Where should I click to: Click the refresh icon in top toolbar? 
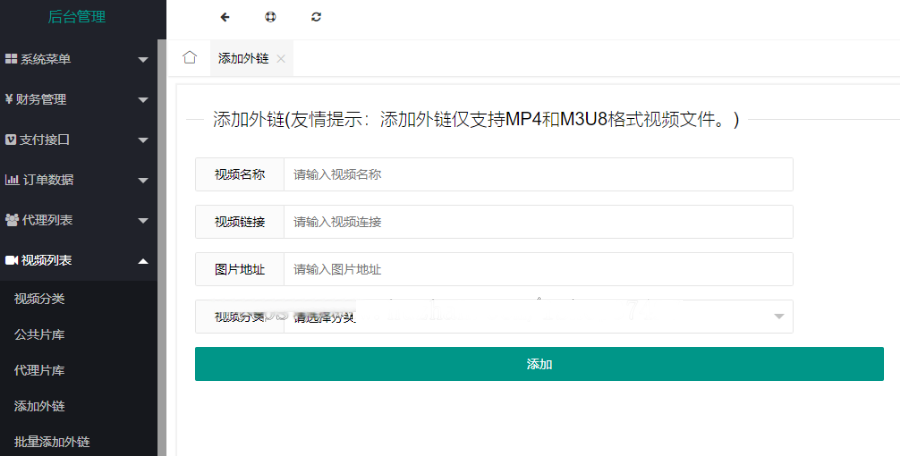click(317, 17)
